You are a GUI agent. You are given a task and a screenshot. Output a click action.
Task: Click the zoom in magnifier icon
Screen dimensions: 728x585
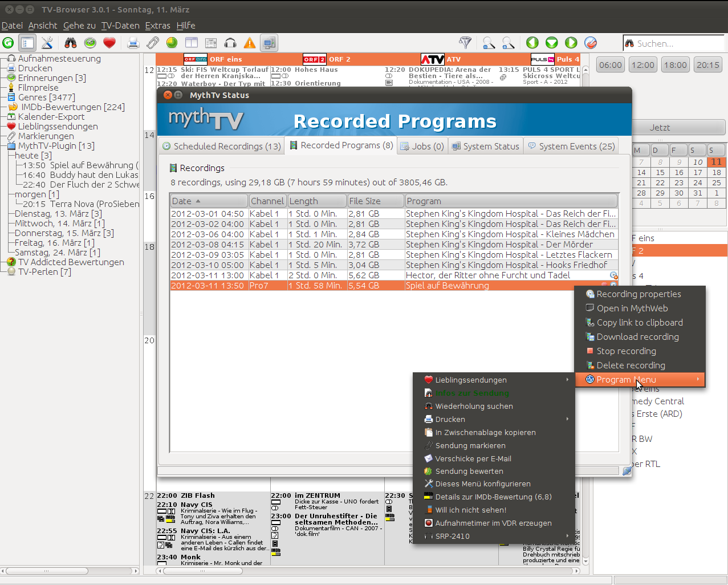(509, 43)
